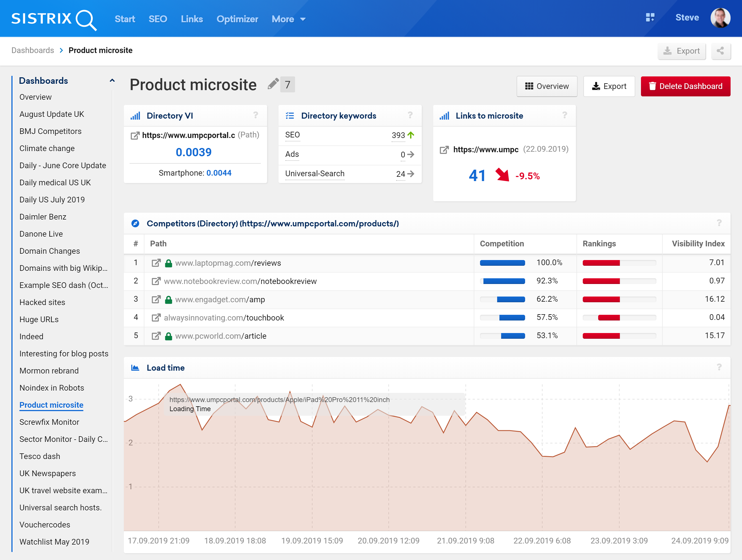
Task: Open the Links module
Action: click(x=192, y=19)
